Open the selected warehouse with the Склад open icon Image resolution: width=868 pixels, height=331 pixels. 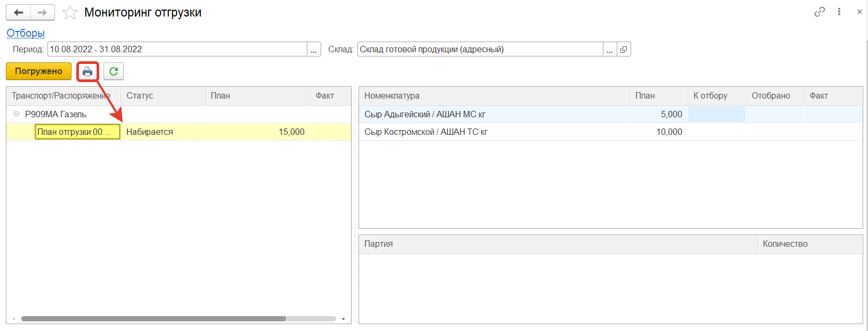624,50
